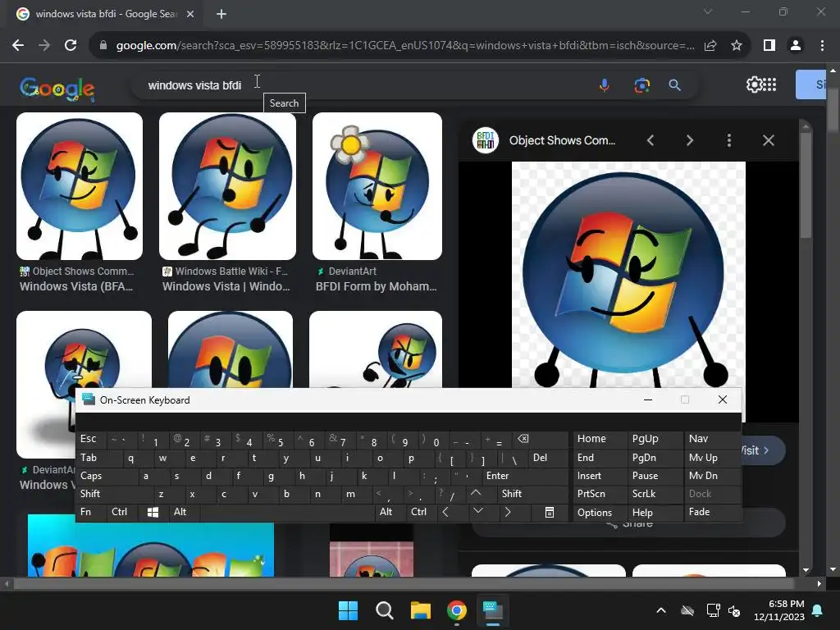Screen dimensions: 840x630
Task: Click the Help key on keyboard
Action: point(655,512)
